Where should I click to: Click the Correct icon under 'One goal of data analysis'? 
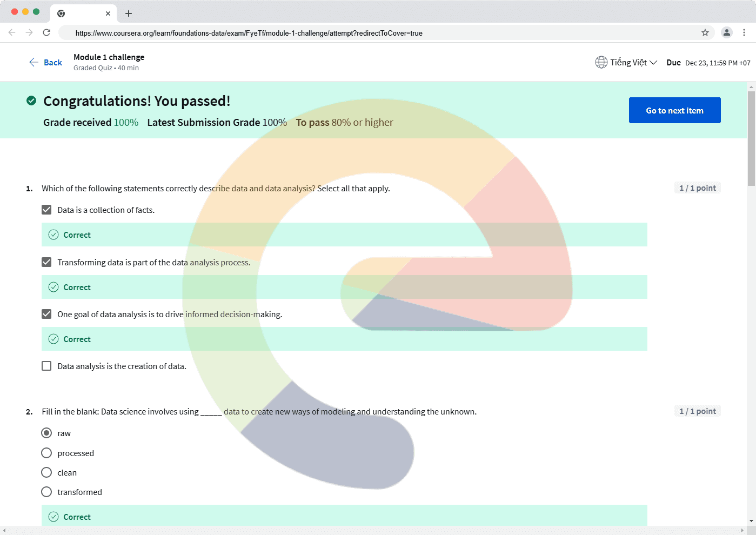pos(53,339)
